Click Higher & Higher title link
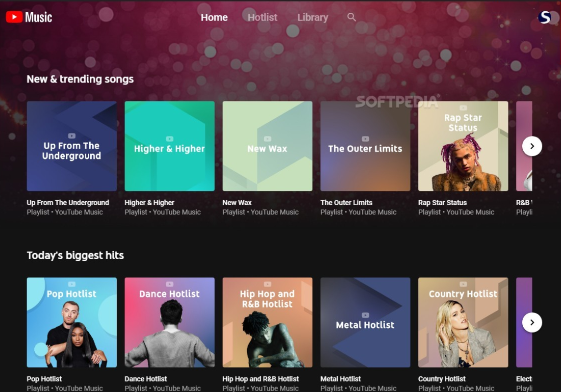Viewport: 561px width, 392px height. click(149, 203)
